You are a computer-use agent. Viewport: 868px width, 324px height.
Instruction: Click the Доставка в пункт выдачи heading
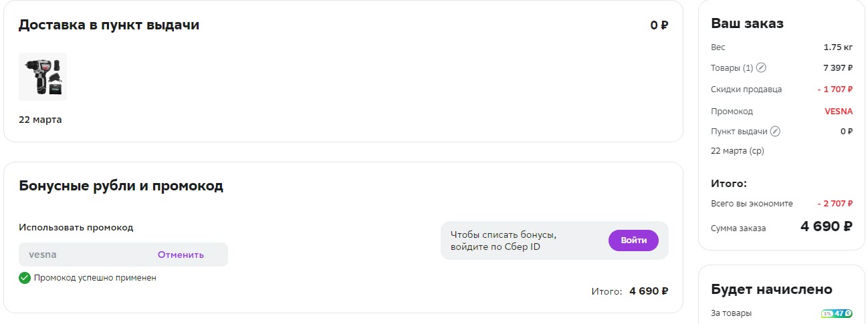[109, 25]
